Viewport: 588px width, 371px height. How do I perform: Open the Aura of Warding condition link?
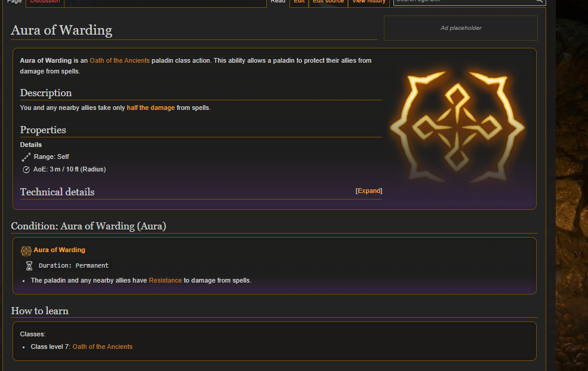(x=59, y=250)
